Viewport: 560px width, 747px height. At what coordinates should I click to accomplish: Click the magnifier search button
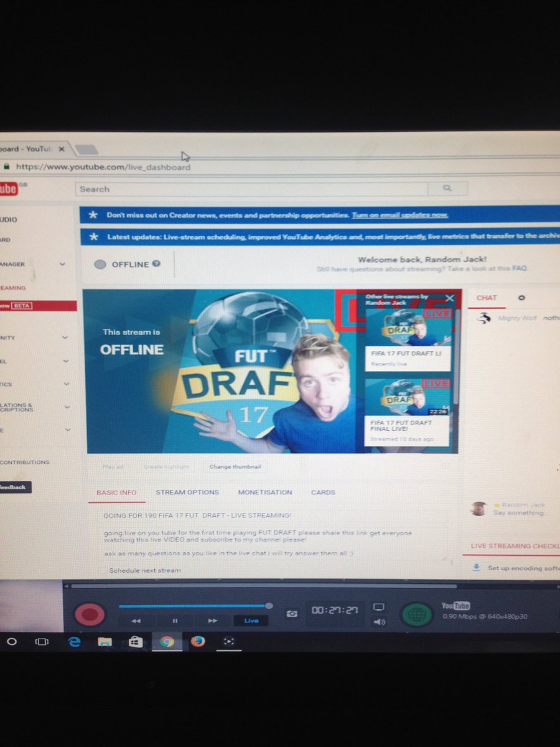[x=447, y=188]
